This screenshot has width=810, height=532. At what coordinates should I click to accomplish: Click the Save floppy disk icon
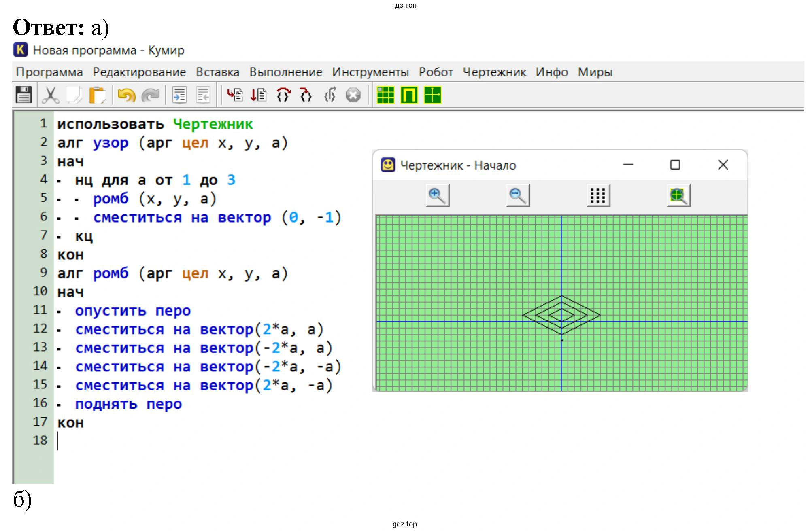point(23,95)
